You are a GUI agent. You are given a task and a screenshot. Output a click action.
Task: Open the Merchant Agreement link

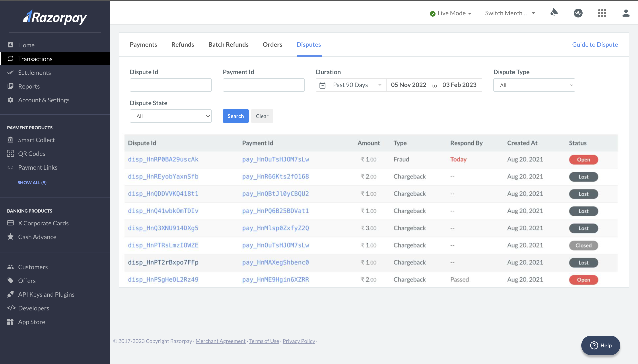[220, 341]
